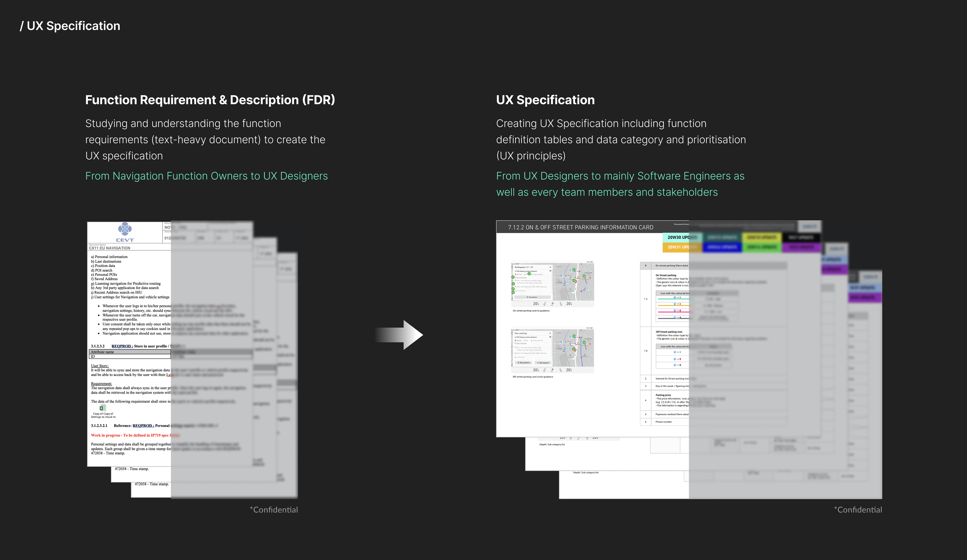Click "h) Any 3rd party application for data search"
The width and height of the screenshot is (967, 560).
(x=125, y=288)
